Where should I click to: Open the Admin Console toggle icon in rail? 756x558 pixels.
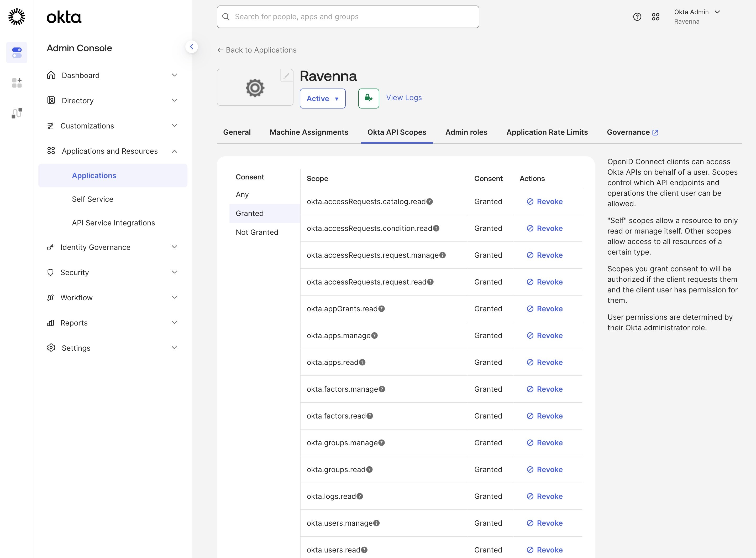point(17,52)
